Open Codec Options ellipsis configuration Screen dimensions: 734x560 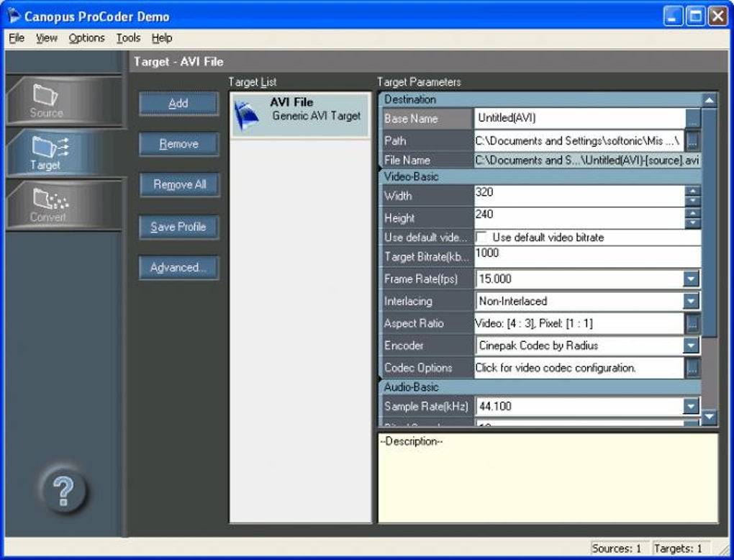(x=693, y=368)
